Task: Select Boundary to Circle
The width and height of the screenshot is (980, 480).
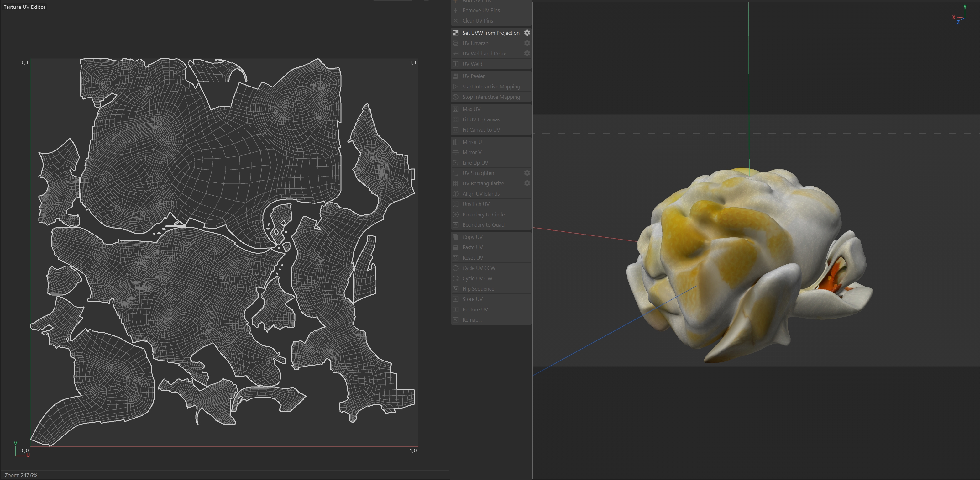Action: [x=483, y=214]
